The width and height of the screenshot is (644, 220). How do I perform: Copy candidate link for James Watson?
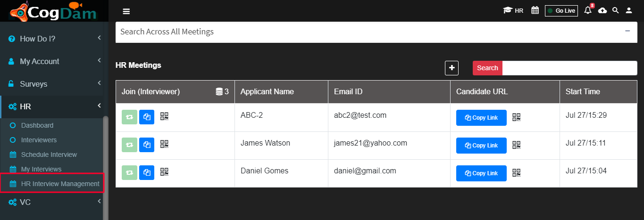tap(481, 146)
